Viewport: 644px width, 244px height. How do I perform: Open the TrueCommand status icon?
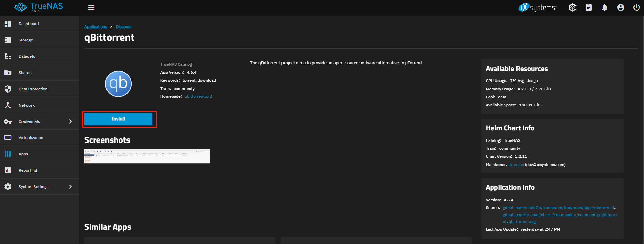point(572,7)
